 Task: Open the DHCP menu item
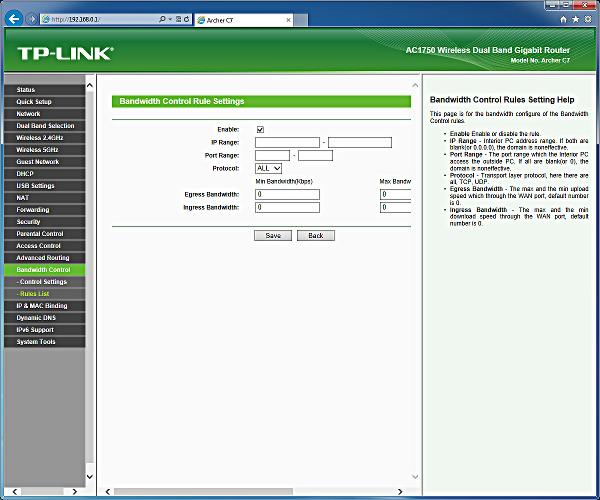(x=45, y=174)
